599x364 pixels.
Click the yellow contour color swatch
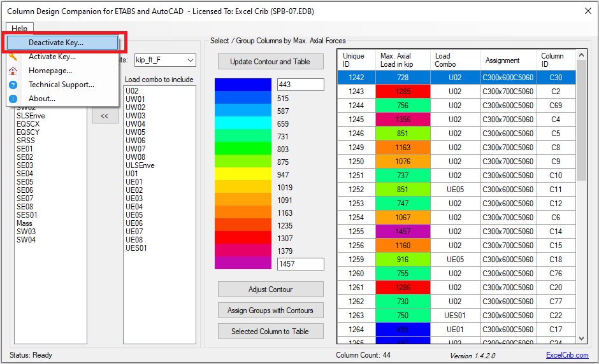tap(243, 174)
